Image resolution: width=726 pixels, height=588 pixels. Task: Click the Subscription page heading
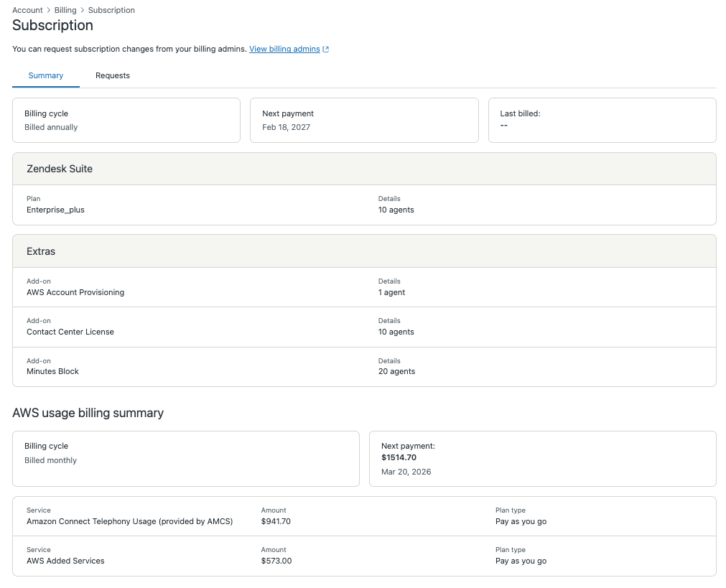coord(52,25)
